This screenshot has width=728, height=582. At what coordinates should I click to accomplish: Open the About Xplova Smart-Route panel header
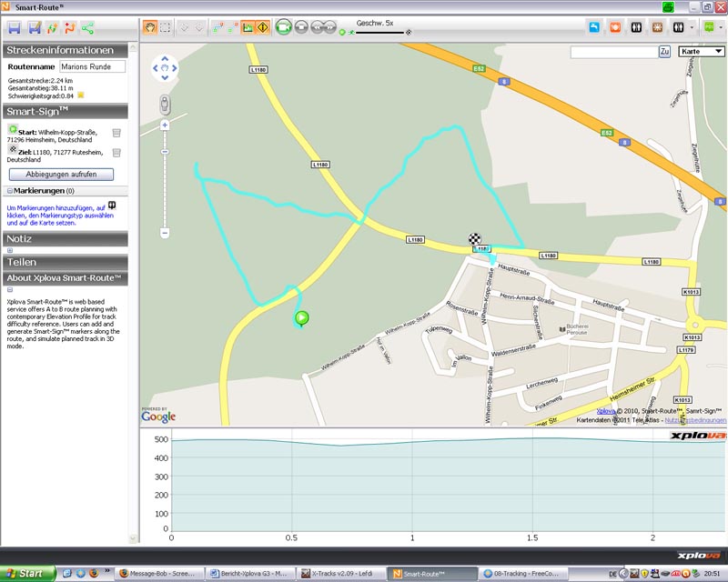point(66,278)
